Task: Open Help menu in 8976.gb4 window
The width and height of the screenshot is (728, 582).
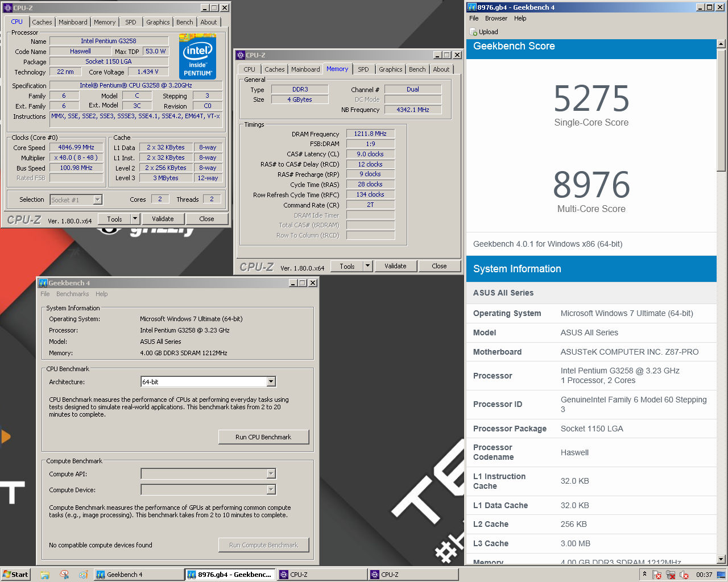Action: (x=520, y=18)
